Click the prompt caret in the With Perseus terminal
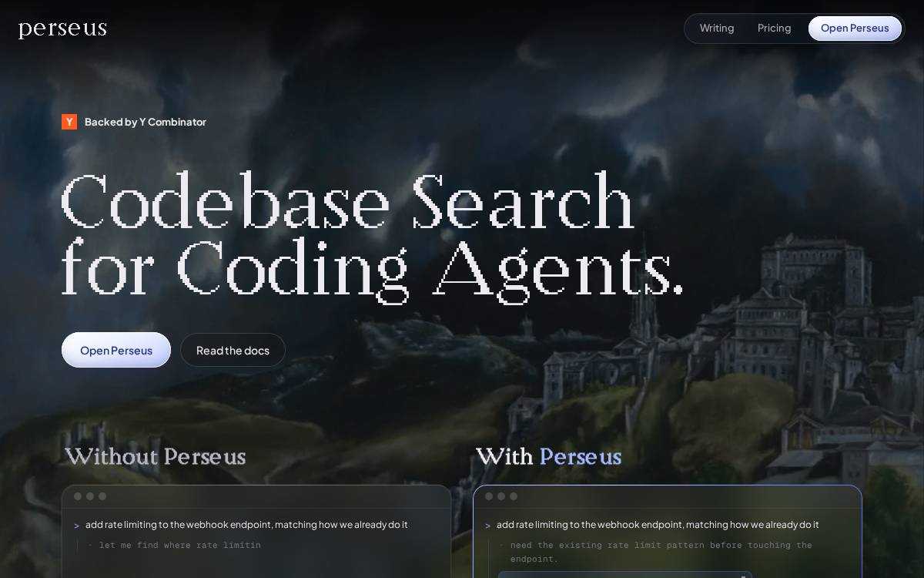Image resolution: width=924 pixels, height=578 pixels. click(487, 526)
